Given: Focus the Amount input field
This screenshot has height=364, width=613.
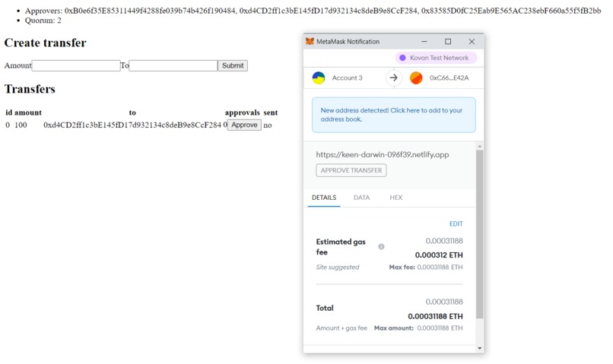Looking at the screenshot, I should point(76,65).
